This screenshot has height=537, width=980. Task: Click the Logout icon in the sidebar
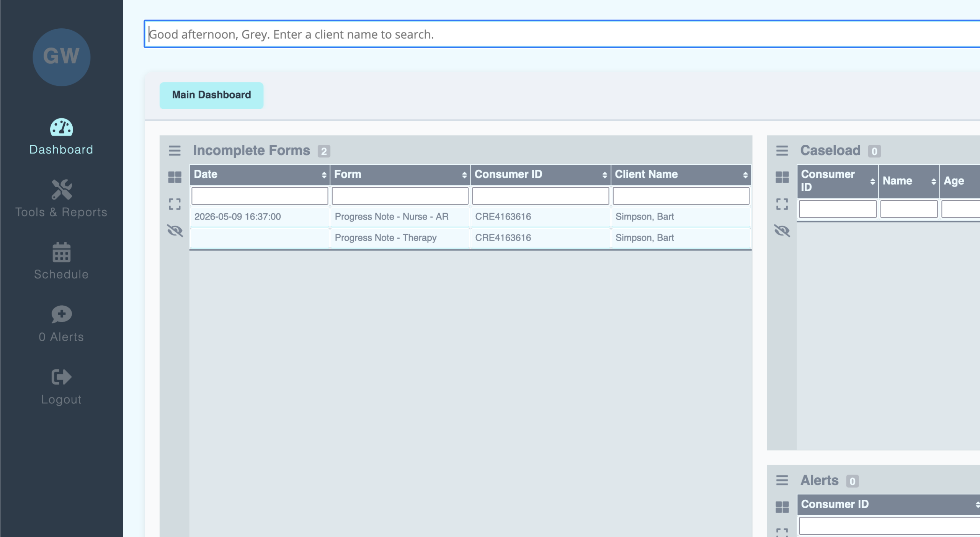click(x=61, y=377)
